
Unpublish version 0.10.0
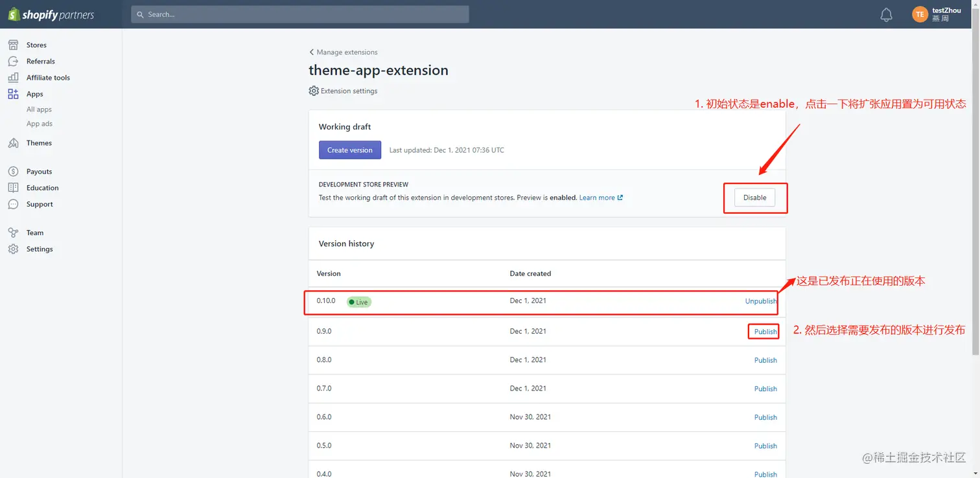point(761,301)
